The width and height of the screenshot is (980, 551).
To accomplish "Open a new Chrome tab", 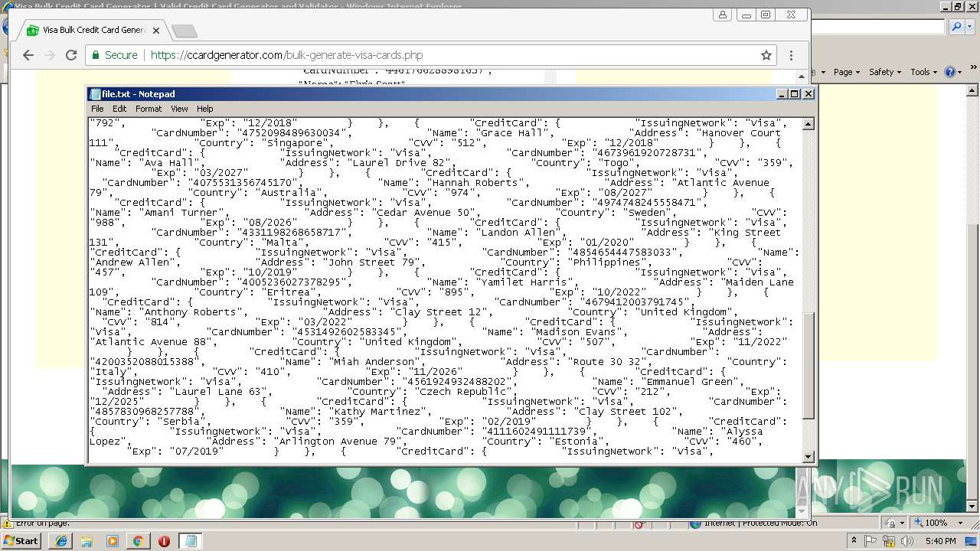I will (x=185, y=31).
